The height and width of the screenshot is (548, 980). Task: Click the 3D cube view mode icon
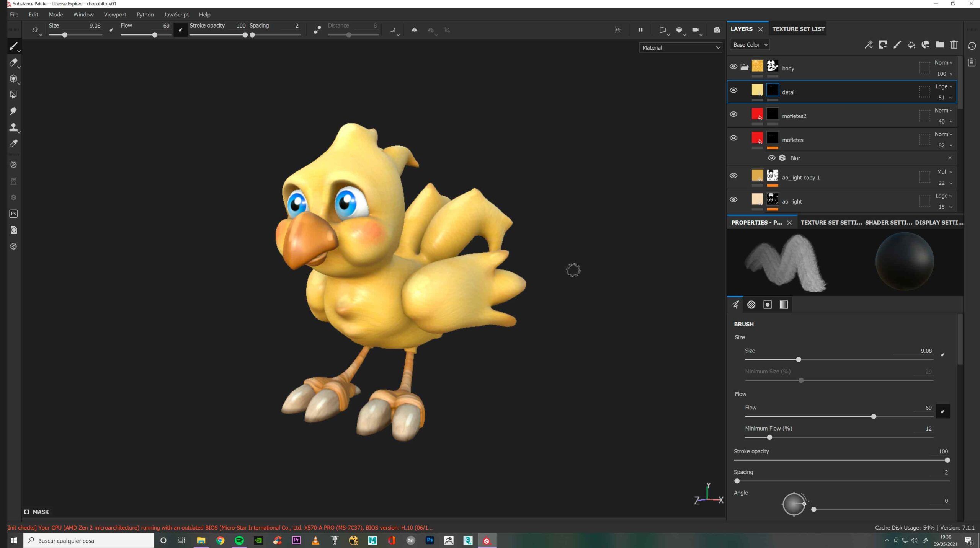(x=679, y=30)
